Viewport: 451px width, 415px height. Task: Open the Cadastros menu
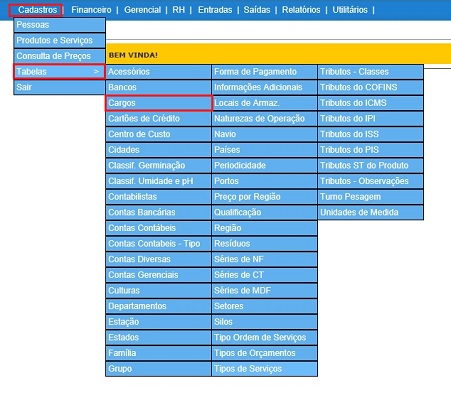tap(37, 10)
